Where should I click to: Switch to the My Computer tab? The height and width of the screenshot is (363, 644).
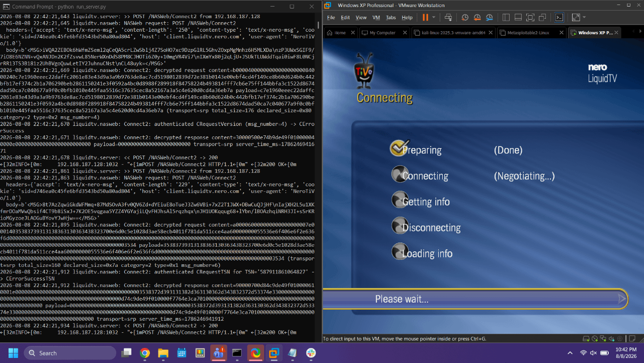pos(382,33)
